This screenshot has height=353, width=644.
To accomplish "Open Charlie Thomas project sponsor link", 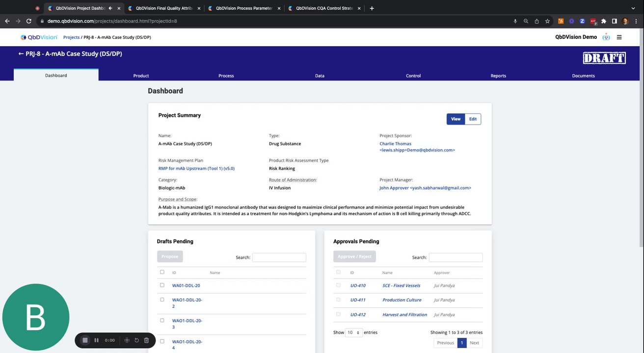I will click(417, 147).
